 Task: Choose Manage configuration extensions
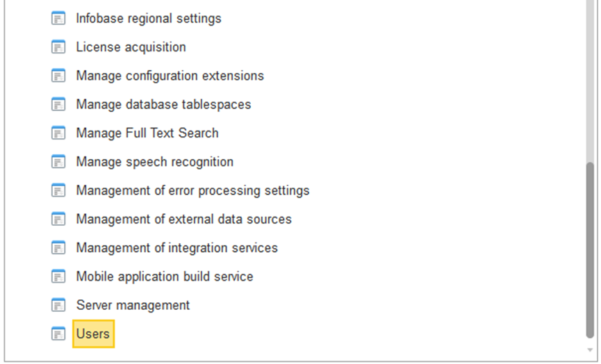[170, 76]
